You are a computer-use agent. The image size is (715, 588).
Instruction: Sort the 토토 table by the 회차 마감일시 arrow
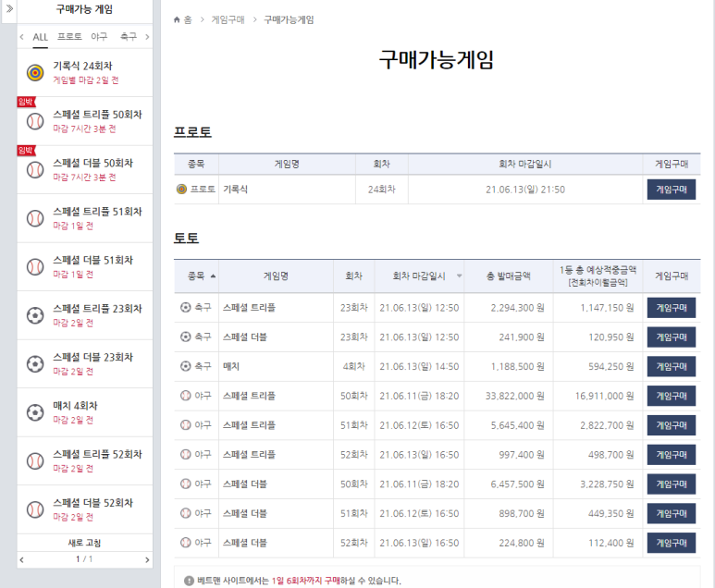point(459,276)
